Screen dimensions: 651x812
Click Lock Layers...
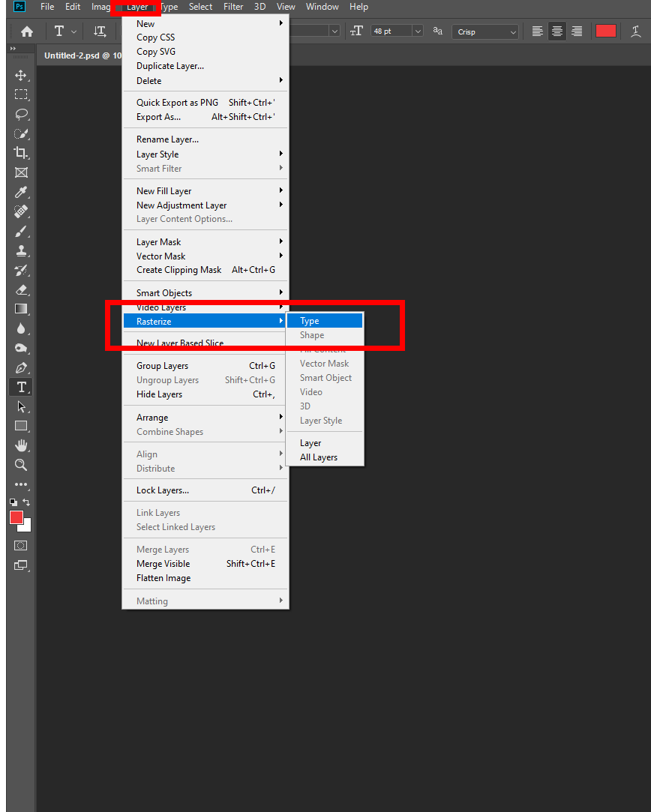coord(205,490)
